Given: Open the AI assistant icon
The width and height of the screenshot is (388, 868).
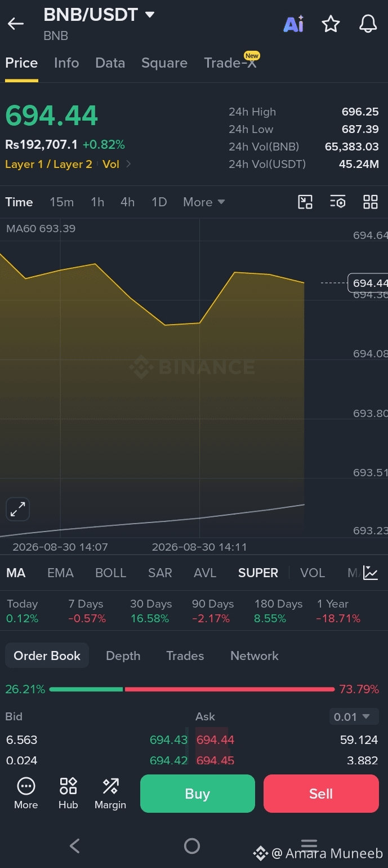Looking at the screenshot, I should point(293,24).
